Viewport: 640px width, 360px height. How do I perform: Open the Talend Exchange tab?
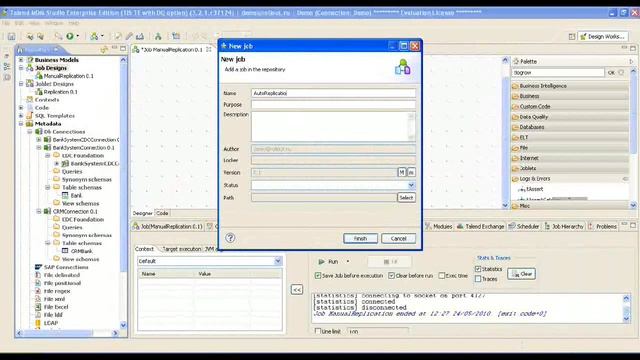(480, 226)
